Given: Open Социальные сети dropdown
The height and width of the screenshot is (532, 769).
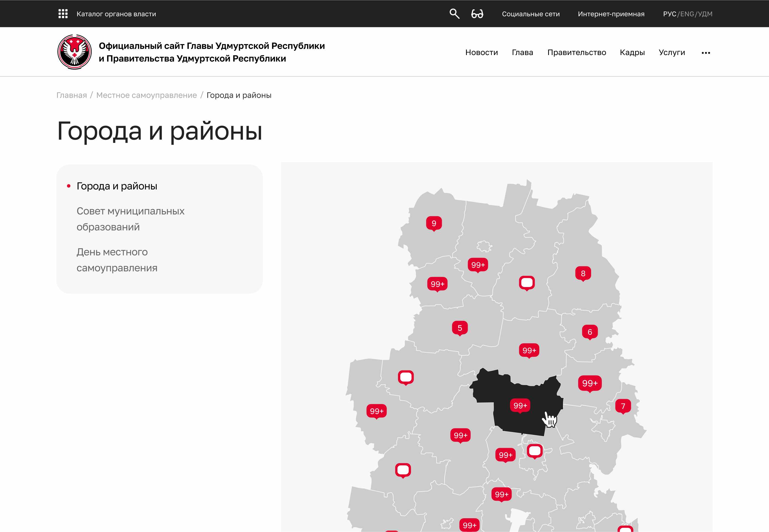Looking at the screenshot, I should point(530,14).
